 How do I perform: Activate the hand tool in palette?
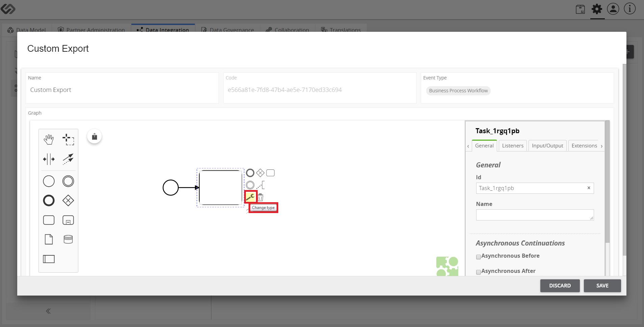49,139
